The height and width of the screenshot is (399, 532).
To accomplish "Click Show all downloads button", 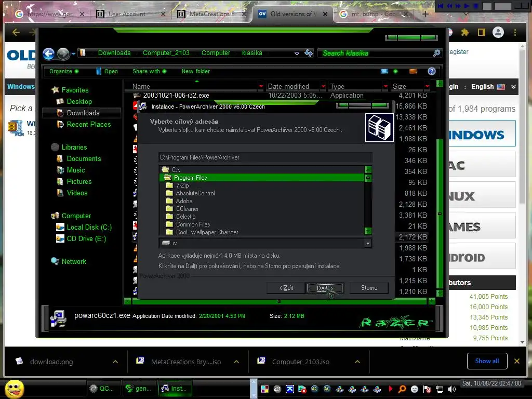I will click(x=487, y=361).
